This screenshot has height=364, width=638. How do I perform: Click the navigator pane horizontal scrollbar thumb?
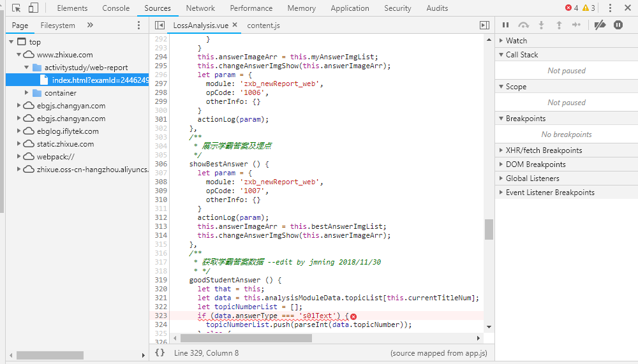[x=50, y=355]
